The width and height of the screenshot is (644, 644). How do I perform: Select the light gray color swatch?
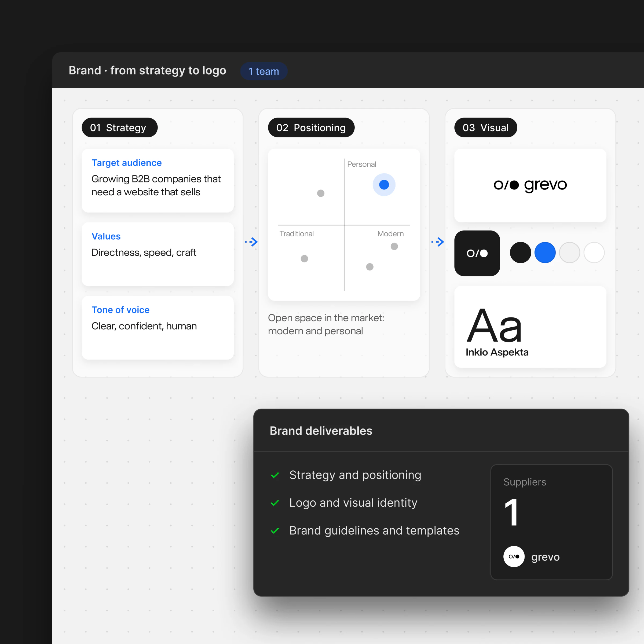pos(570,253)
